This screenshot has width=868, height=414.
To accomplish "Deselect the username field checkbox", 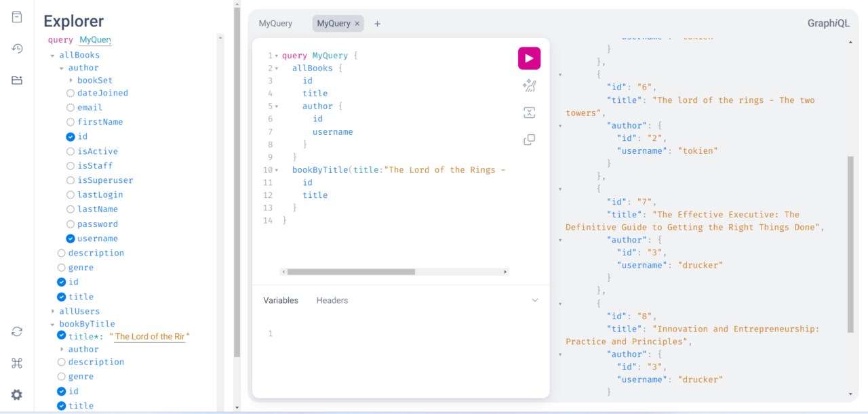I will [71, 239].
